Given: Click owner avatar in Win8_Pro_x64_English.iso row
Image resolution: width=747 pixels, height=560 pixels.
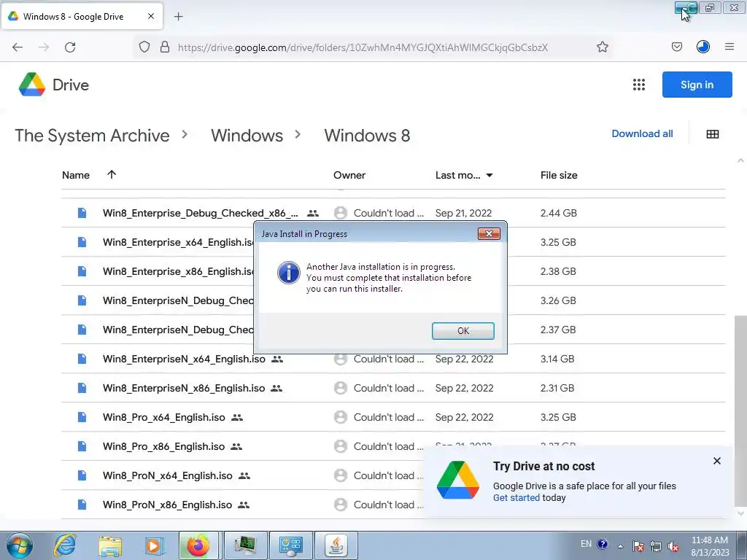Looking at the screenshot, I should (340, 417).
